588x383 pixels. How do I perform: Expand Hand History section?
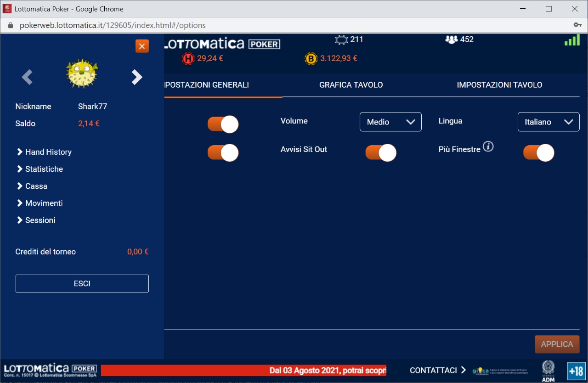pyautogui.click(x=44, y=152)
